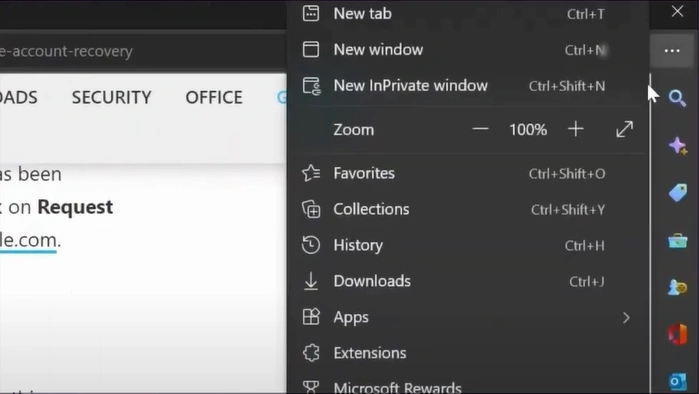The image size is (699, 394).
Task: Open the sidebar Microsoft 365 icon
Action: (678, 334)
